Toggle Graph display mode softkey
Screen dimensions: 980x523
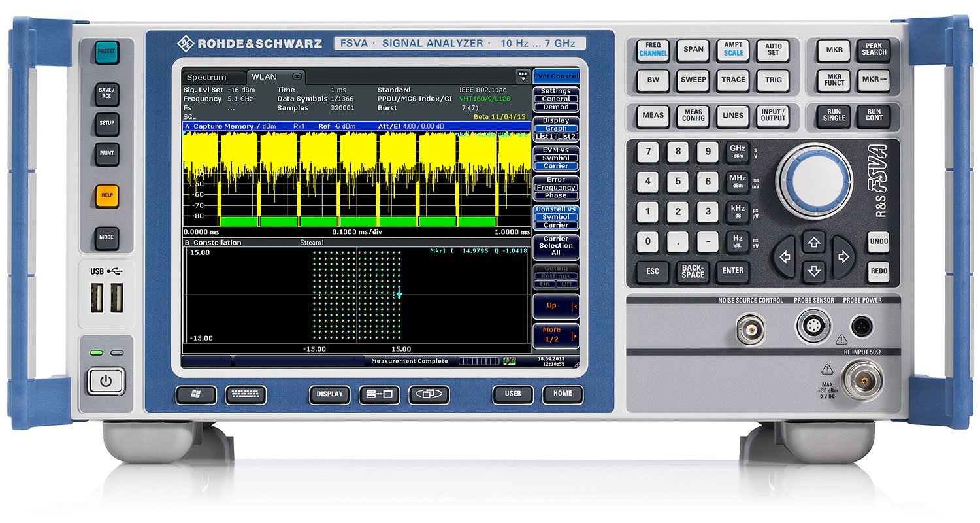[555, 128]
